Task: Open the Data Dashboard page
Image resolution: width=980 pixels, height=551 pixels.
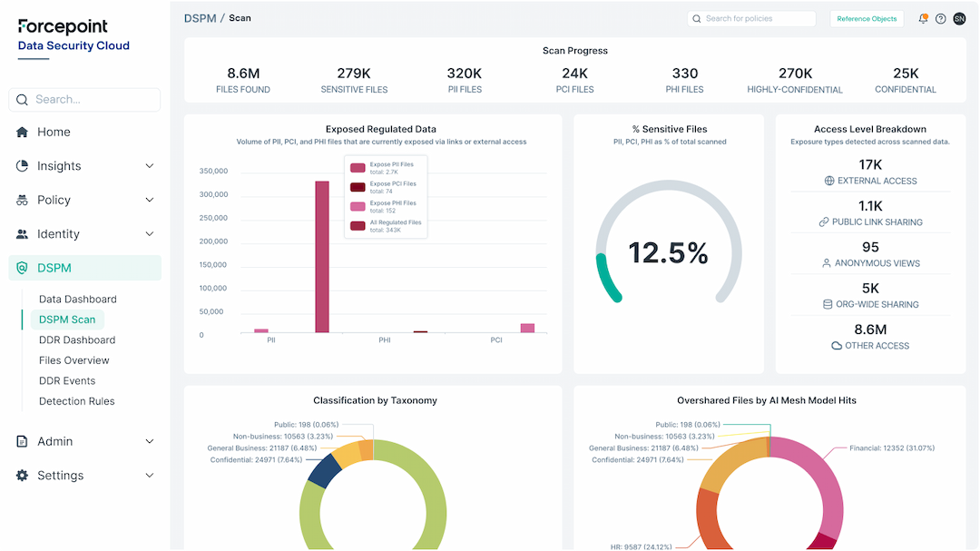Action: click(x=77, y=299)
